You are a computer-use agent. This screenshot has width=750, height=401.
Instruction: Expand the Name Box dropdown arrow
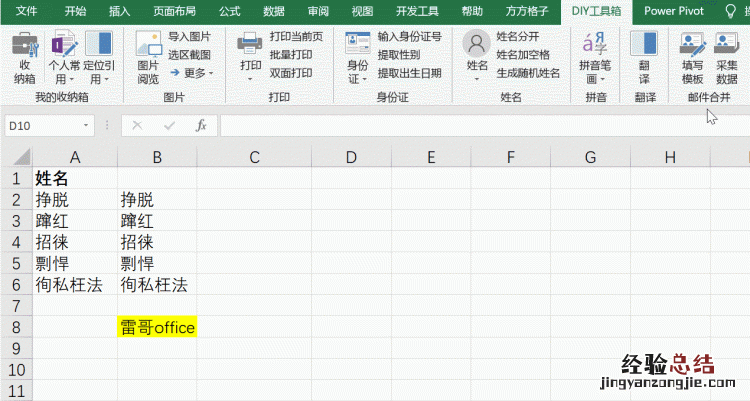(86, 125)
